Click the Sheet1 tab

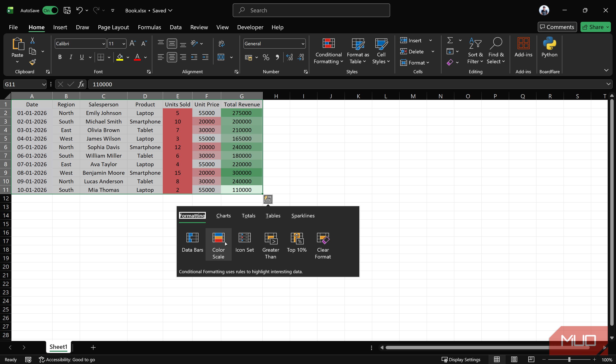point(58,347)
